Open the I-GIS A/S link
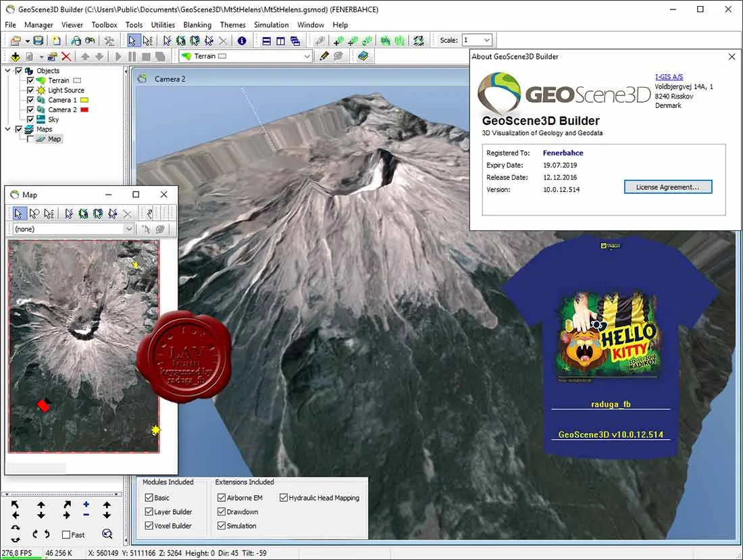The image size is (743, 560). coord(669,77)
